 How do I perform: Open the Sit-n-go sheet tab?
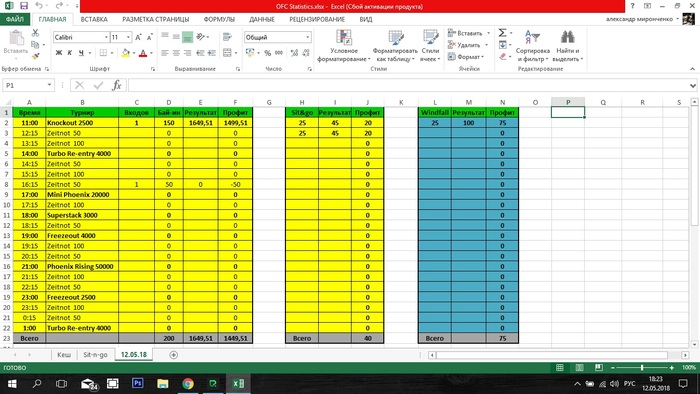[x=95, y=355]
